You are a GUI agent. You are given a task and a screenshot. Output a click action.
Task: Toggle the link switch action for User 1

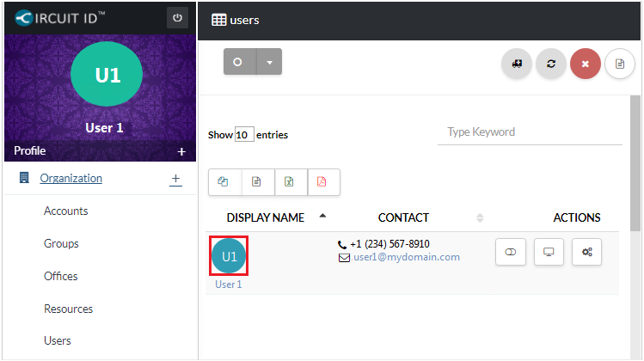click(x=511, y=252)
